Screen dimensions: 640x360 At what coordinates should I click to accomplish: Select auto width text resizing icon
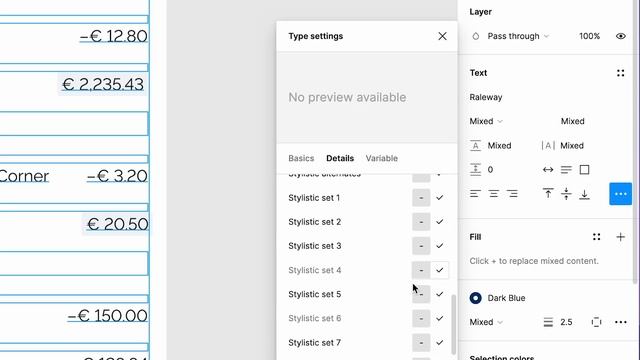[548, 170]
